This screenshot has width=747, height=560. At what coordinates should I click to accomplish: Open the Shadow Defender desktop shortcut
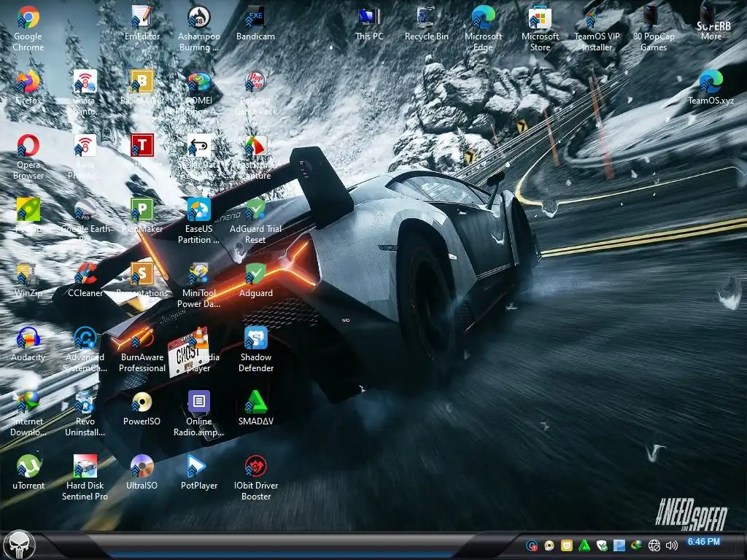pyautogui.click(x=256, y=338)
